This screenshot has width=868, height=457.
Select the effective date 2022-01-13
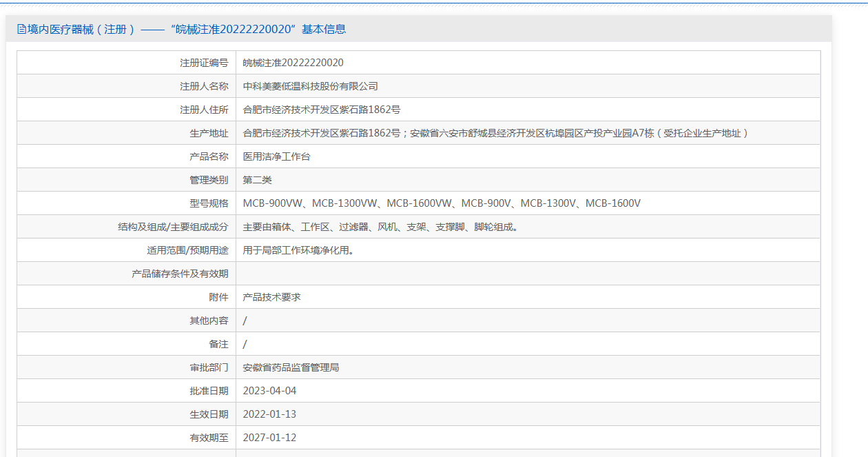click(x=270, y=414)
